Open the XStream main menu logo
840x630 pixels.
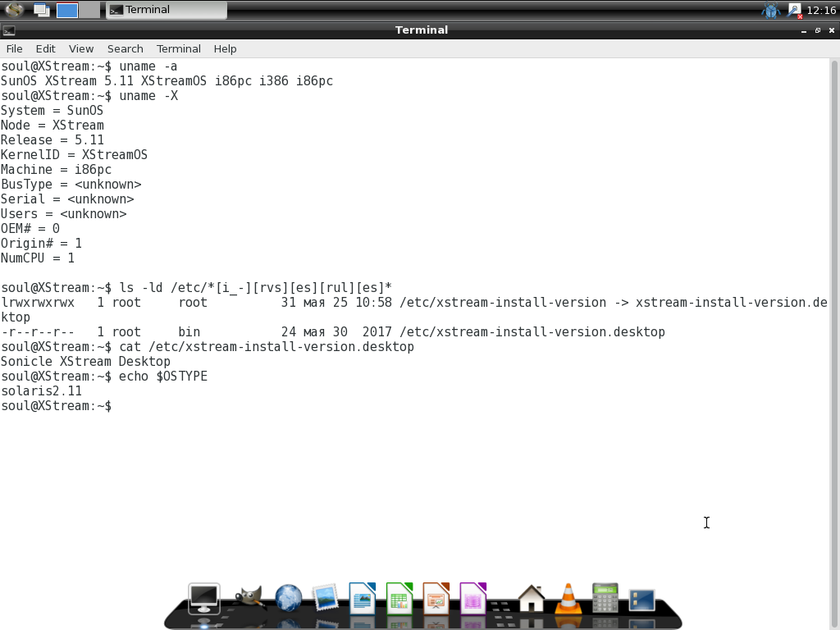pyautogui.click(x=14, y=10)
